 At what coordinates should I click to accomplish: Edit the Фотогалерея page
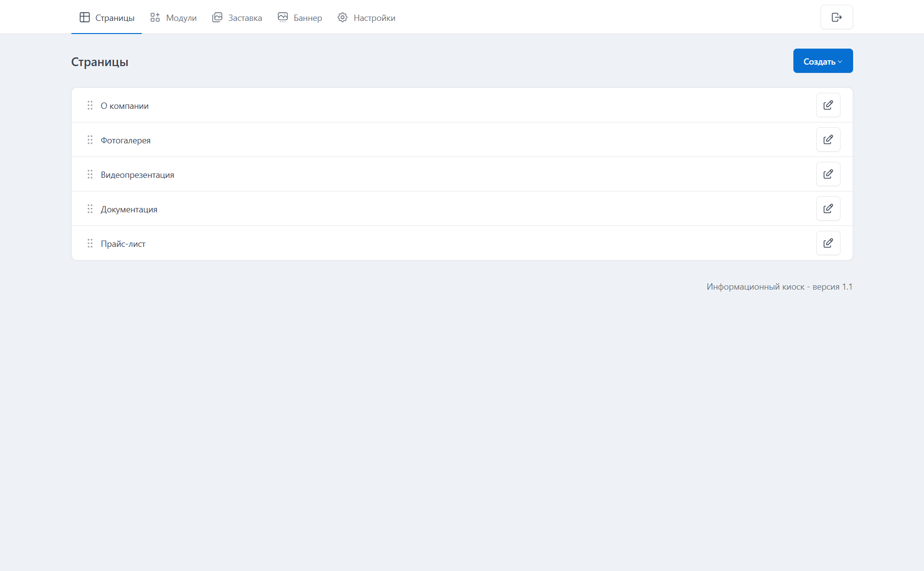click(828, 139)
